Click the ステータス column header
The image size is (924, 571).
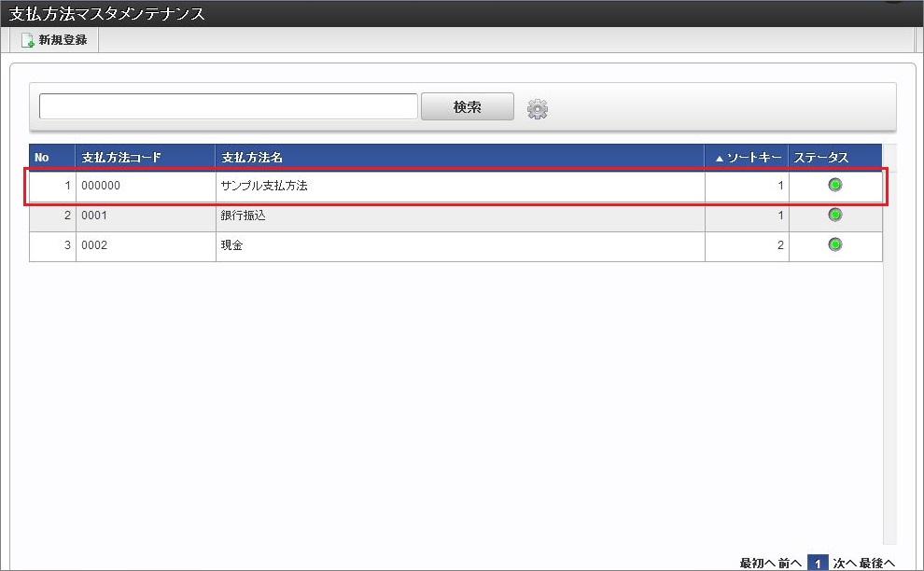coord(835,158)
